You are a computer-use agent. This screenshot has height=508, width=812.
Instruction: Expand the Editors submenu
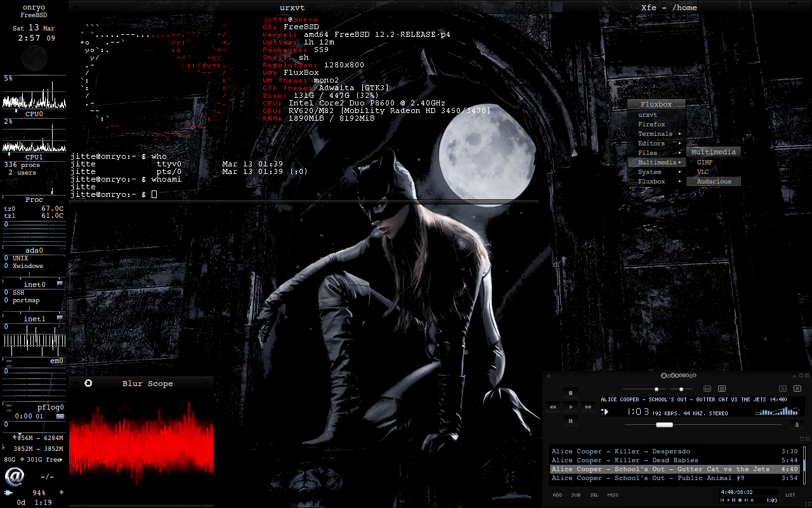tap(657, 144)
